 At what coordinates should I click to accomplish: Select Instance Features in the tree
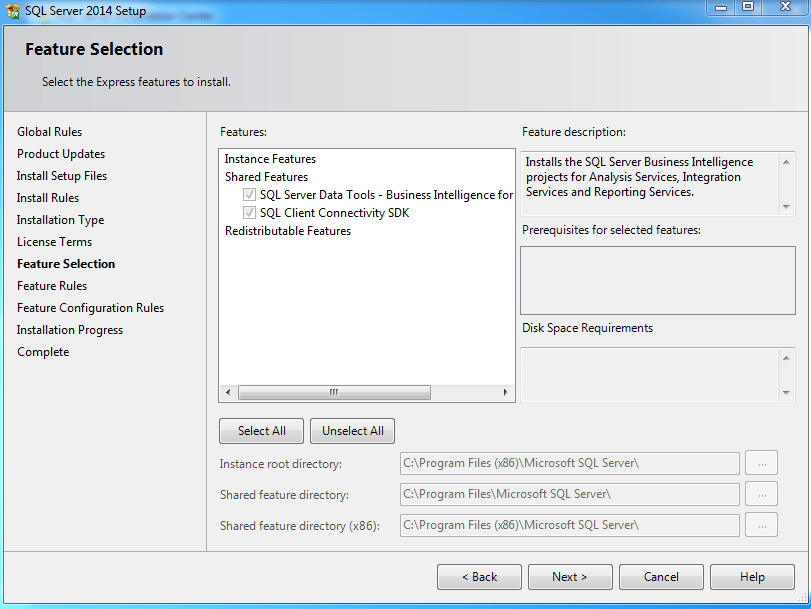[270, 159]
